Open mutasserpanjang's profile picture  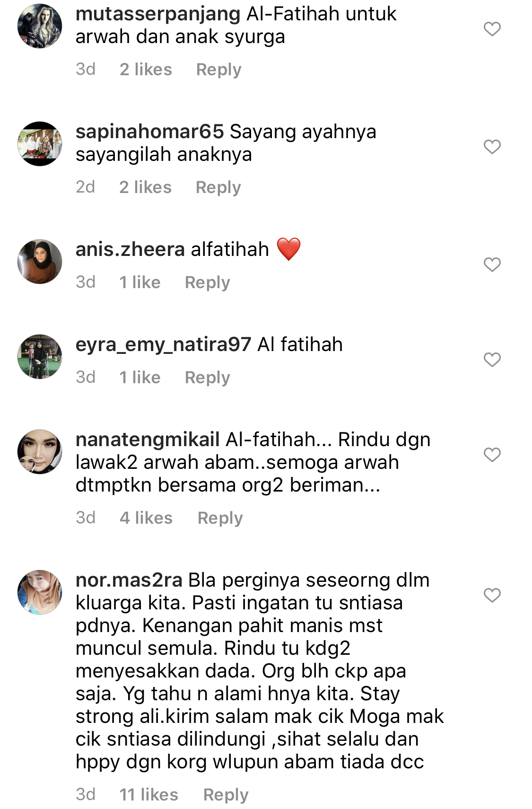point(40,26)
